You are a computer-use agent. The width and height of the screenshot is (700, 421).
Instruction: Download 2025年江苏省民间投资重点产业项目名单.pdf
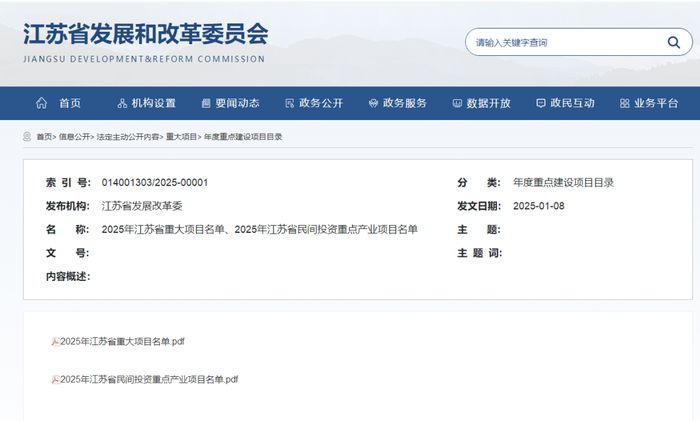[149, 379]
